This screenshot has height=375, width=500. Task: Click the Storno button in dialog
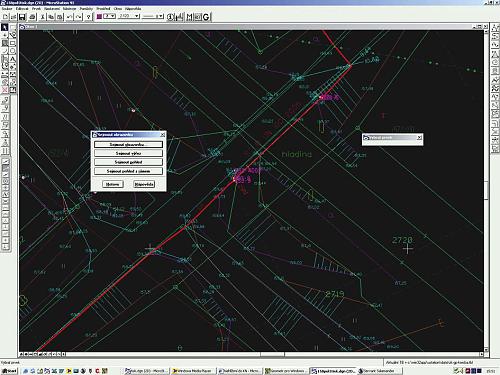113,184
